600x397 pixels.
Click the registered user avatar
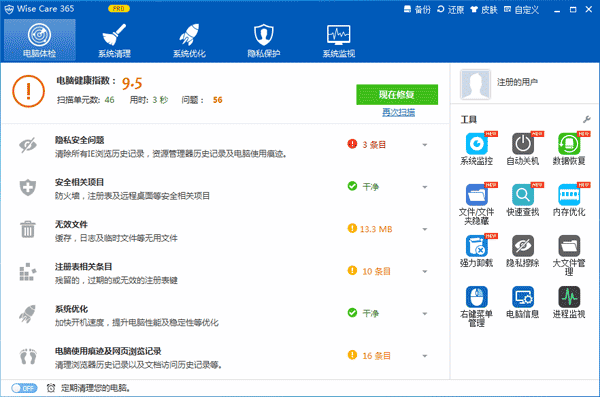coord(475,84)
